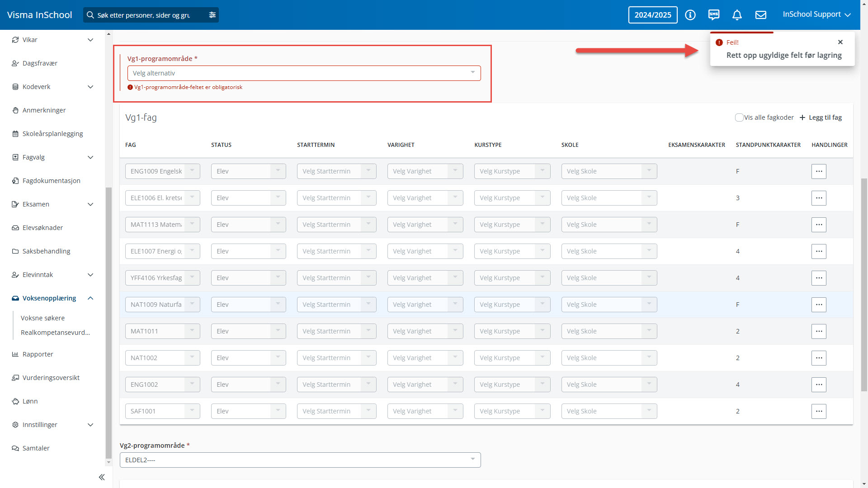Click the 2024/2025 school year button
Image resolution: width=868 pixels, height=488 pixels.
coord(652,15)
